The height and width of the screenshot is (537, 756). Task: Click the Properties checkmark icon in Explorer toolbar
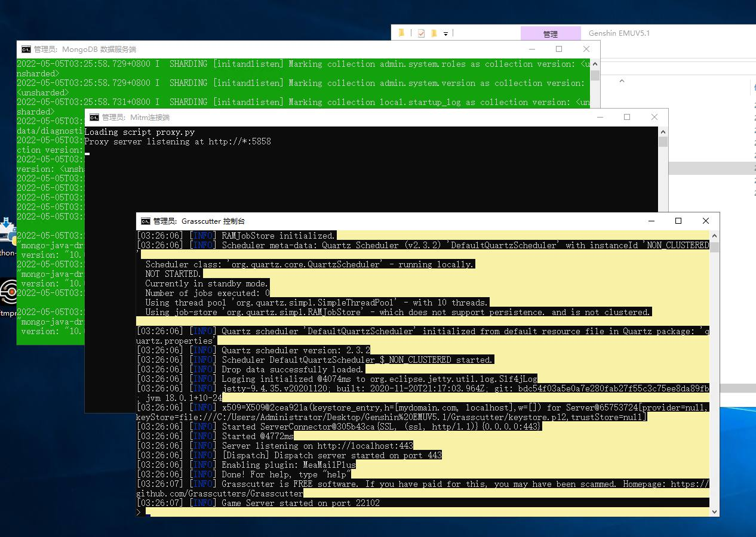(421, 33)
